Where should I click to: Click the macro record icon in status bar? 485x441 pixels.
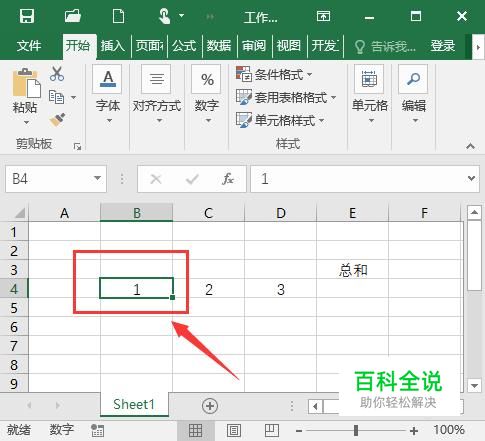pos(97,430)
